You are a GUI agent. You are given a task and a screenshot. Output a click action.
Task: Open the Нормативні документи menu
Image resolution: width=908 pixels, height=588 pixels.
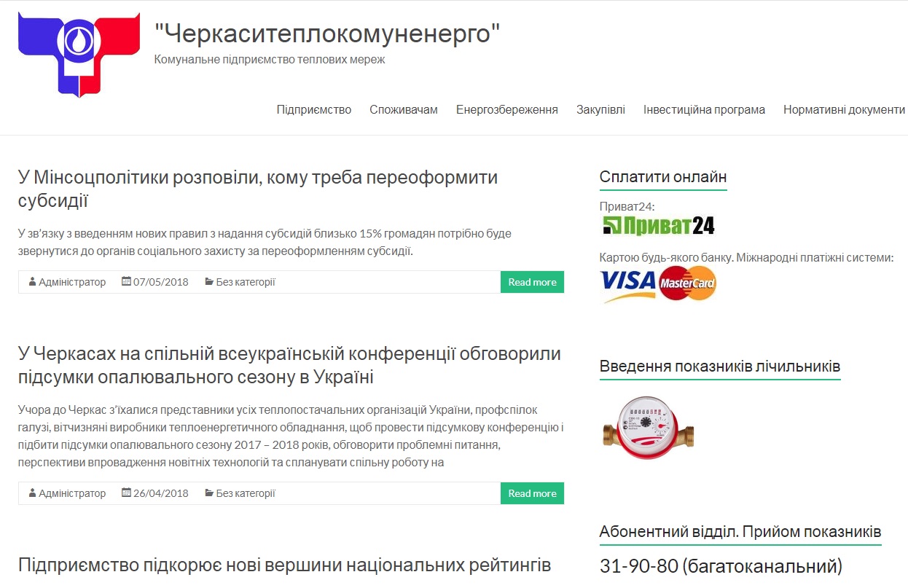[x=844, y=110]
